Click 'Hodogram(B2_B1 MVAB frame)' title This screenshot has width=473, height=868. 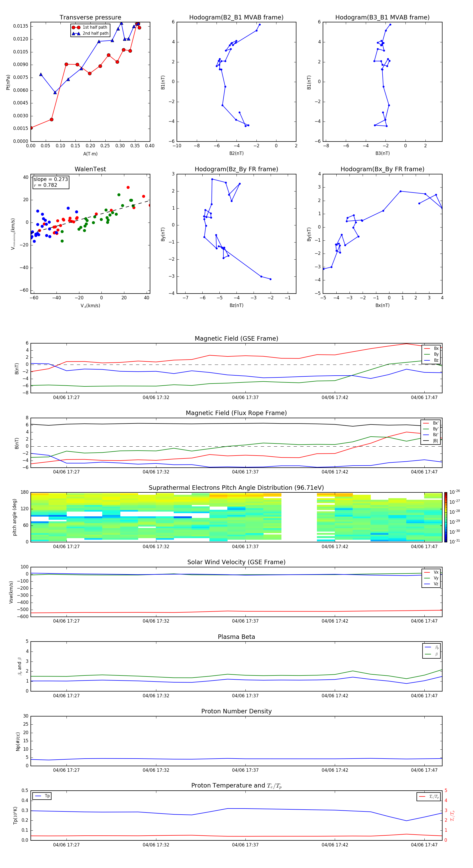236,18
